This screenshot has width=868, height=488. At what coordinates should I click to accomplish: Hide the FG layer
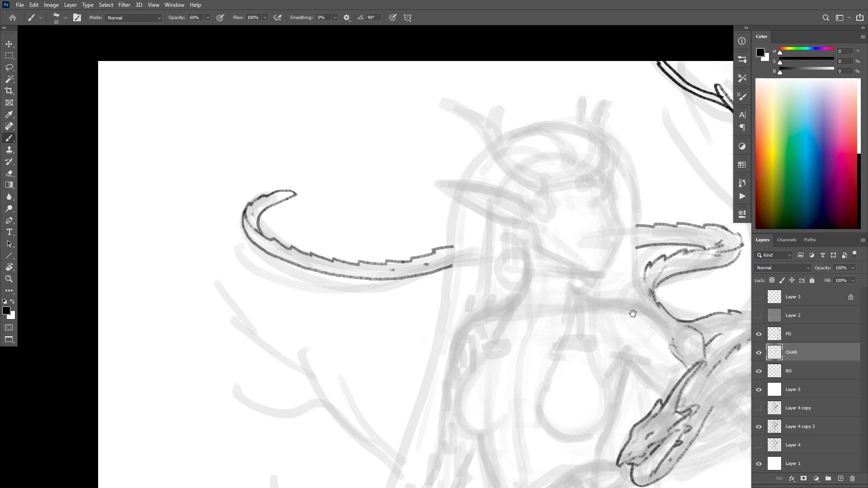759,334
